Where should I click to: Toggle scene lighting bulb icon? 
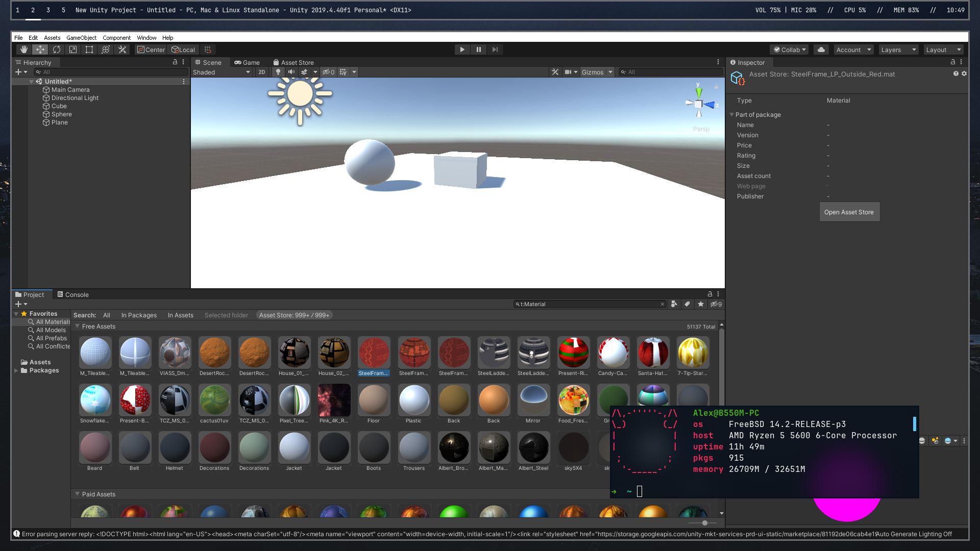[x=278, y=72]
